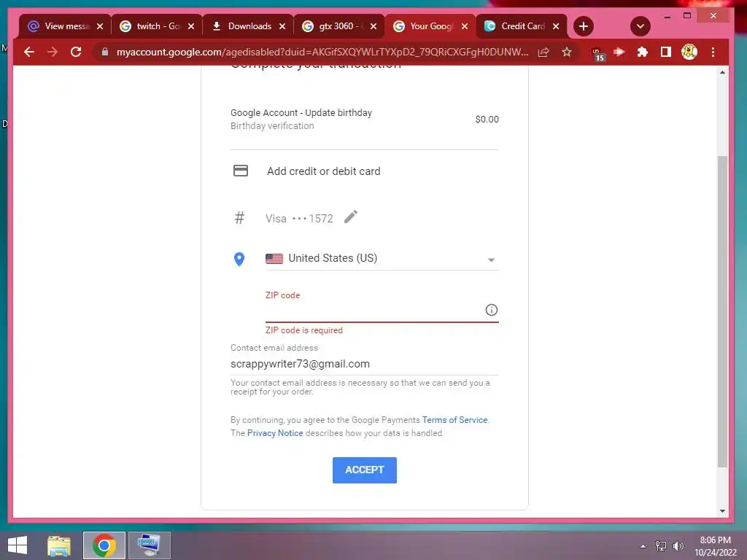Close the gtx 3060 tab
747x560 pixels.
[x=373, y=26]
